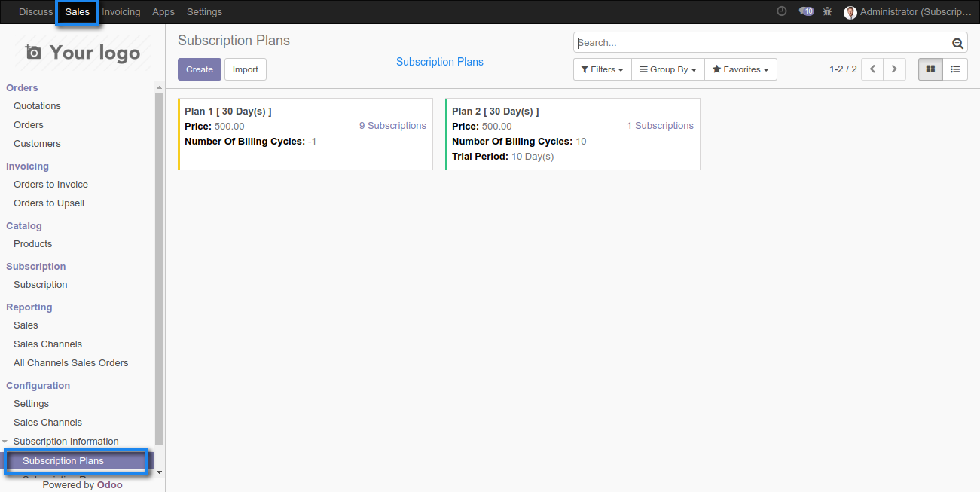Open the 9 Subscriptions link
This screenshot has height=492, width=980.
click(392, 126)
